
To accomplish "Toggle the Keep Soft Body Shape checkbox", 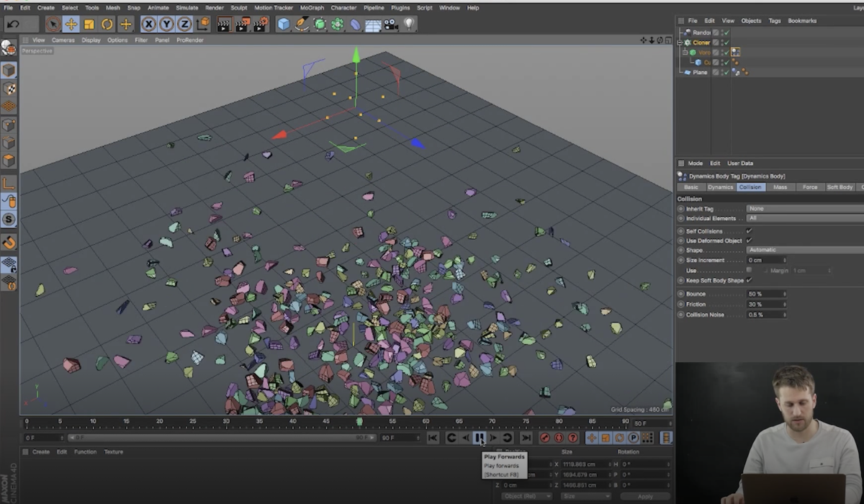I will (x=749, y=280).
